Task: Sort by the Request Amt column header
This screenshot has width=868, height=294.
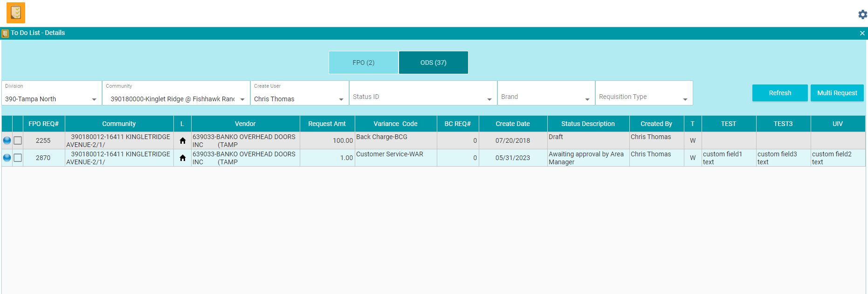Action: pyautogui.click(x=327, y=124)
